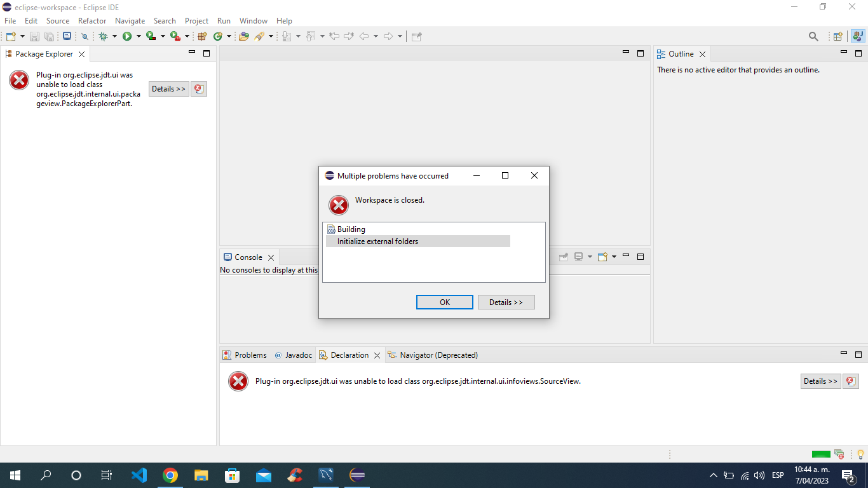This screenshot has width=868, height=488.
Task: Open the Navigate menu
Action: click(130, 21)
